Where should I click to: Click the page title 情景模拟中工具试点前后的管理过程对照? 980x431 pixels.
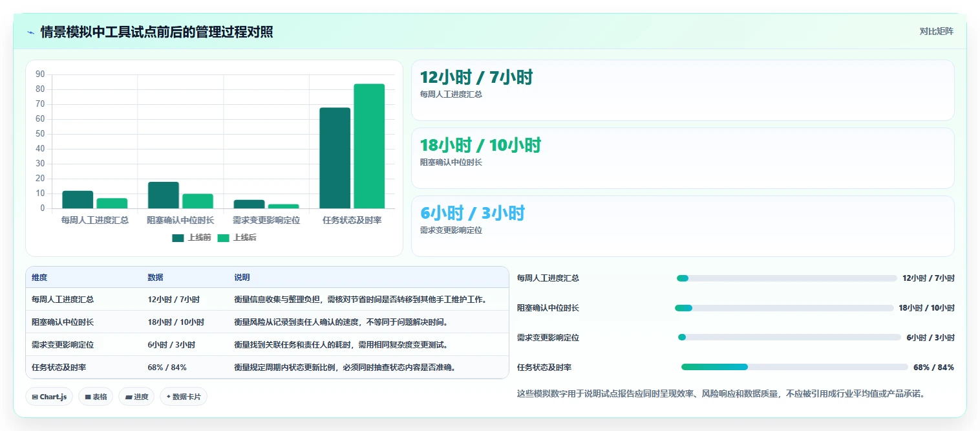click(156, 32)
